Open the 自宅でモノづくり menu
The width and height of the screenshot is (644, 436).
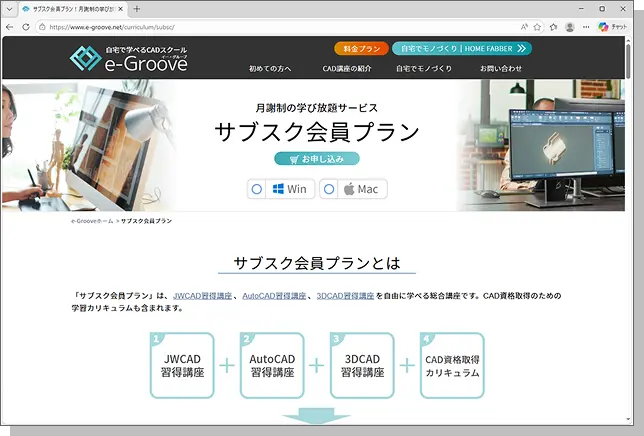point(424,69)
